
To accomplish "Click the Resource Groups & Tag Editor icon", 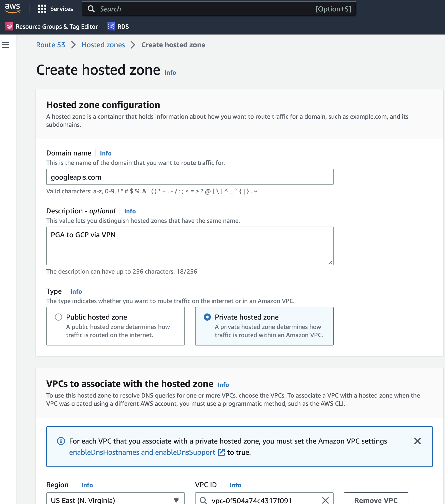I will [9, 26].
